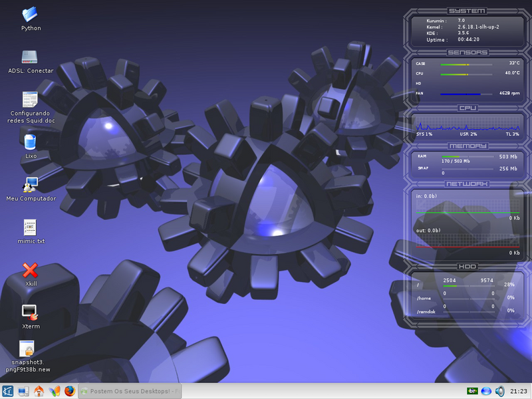Click the RAM 170 / 503 Mb reading
Viewport: 532px width, 399px height.
coord(456,161)
